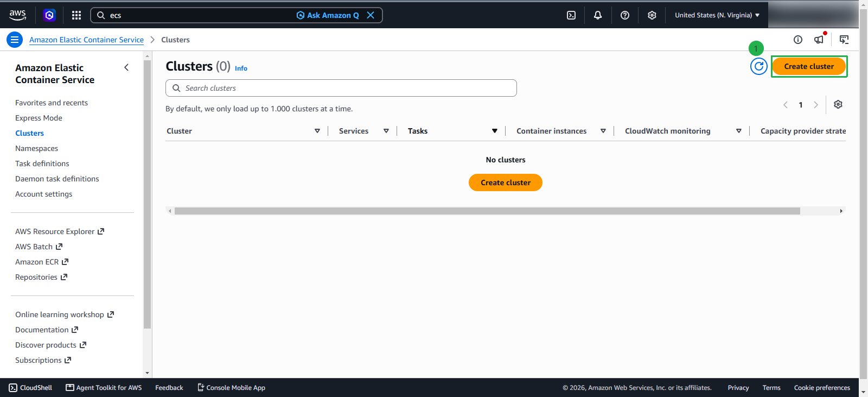Open Favorites and recents in sidebar
The width and height of the screenshot is (868, 397).
[x=52, y=103]
